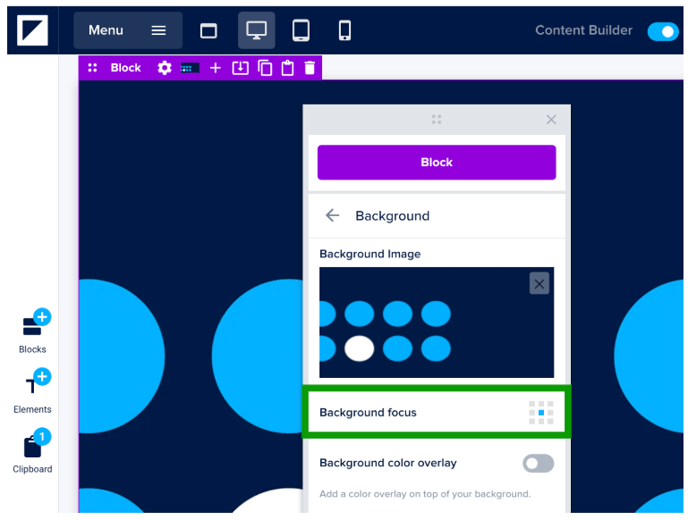Click the purple Block button
Screen dimensions: 688x520
tap(436, 162)
